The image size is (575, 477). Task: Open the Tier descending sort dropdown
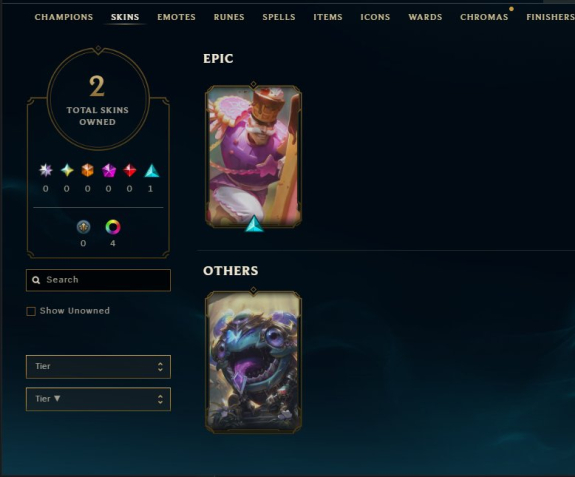point(98,399)
